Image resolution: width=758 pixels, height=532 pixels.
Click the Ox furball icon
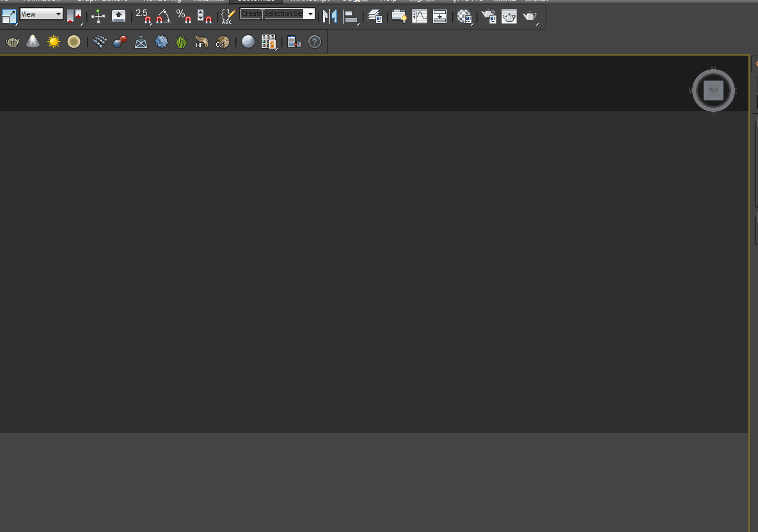223,42
